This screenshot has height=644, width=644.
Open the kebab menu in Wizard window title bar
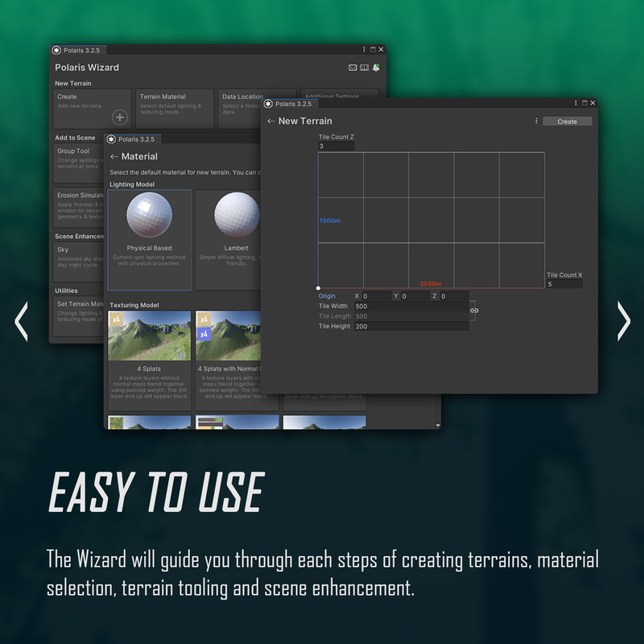pos(364,49)
